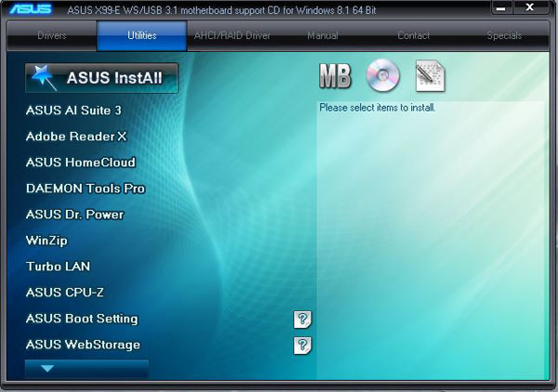Open the MB motherboard information icon
The image size is (558, 392).
(x=335, y=75)
